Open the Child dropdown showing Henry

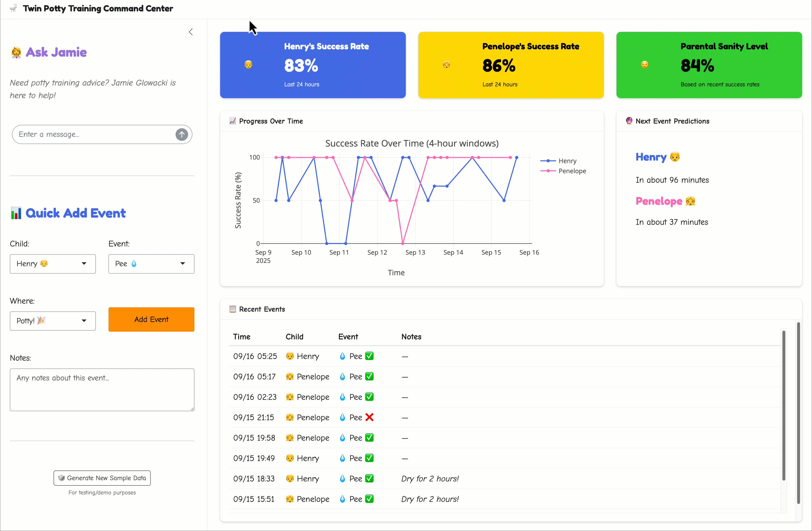(x=53, y=264)
